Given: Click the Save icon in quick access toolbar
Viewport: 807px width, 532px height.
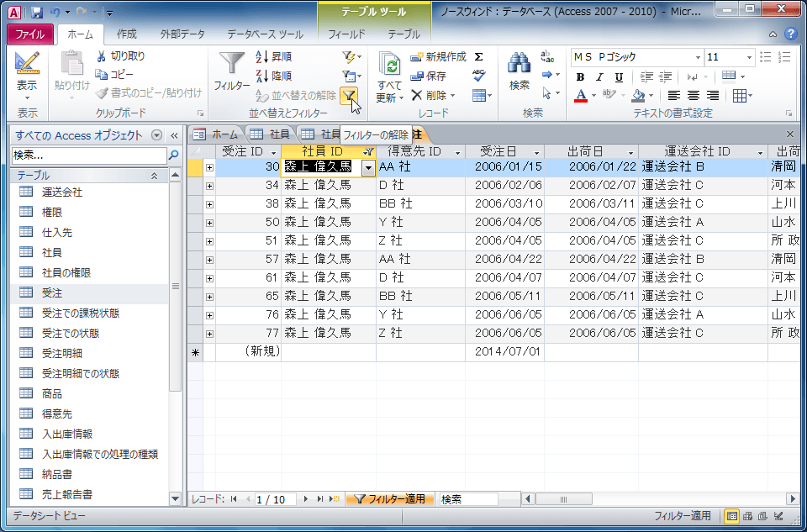Looking at the screenshot, I should click(x=36, y=12).
